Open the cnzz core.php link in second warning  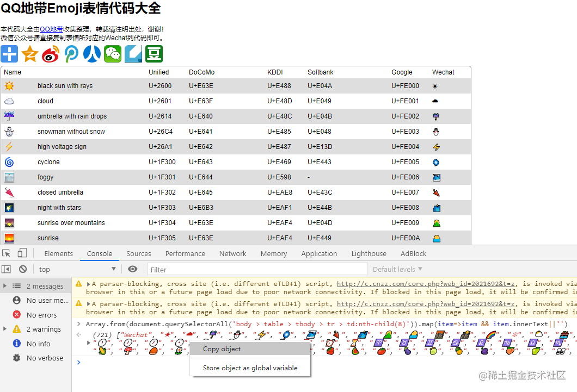(x=425, y=304)
